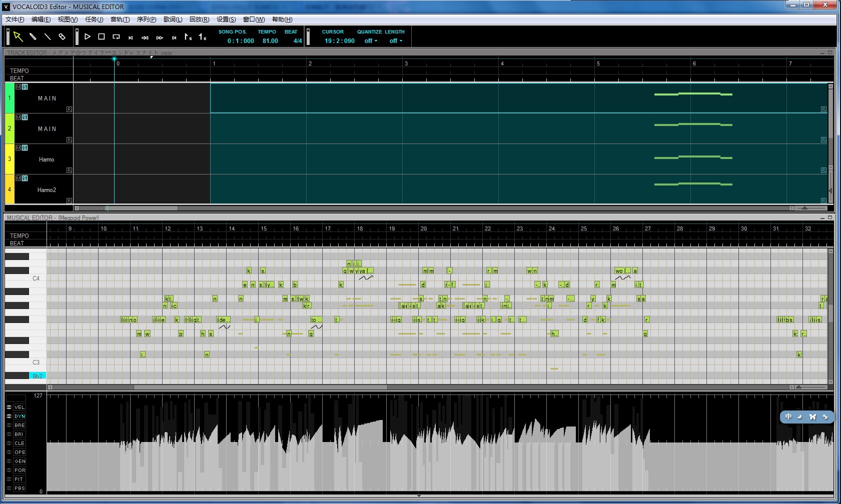Image resolution: width=841 pixels, height=504 pixels.
Task: Toggle render button on Harmo2 track header
Action: click(70, 200)
